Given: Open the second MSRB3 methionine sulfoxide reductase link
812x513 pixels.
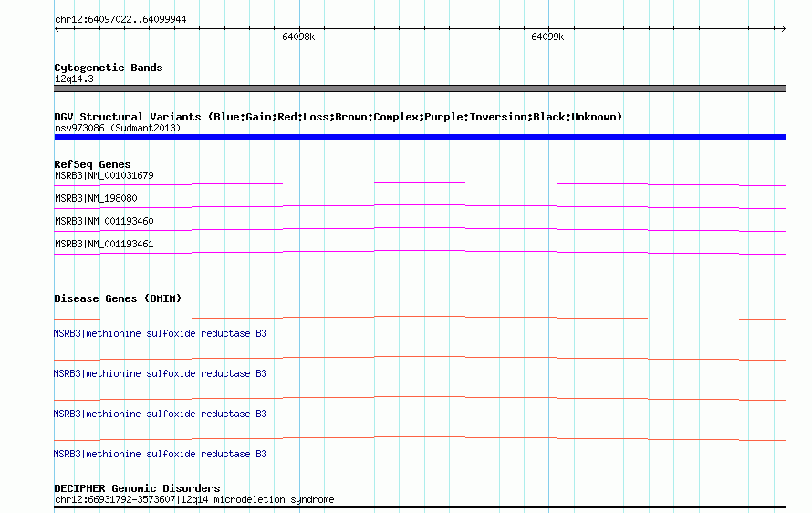Looking at the screenshot, I should (160, 373).
